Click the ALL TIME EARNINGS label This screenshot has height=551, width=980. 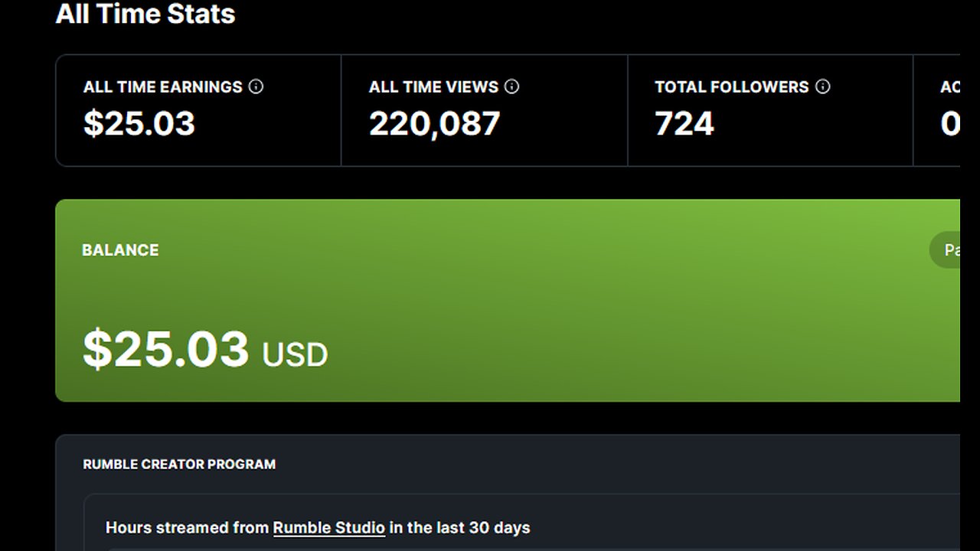pyautogui.click(x=162, y=87)
